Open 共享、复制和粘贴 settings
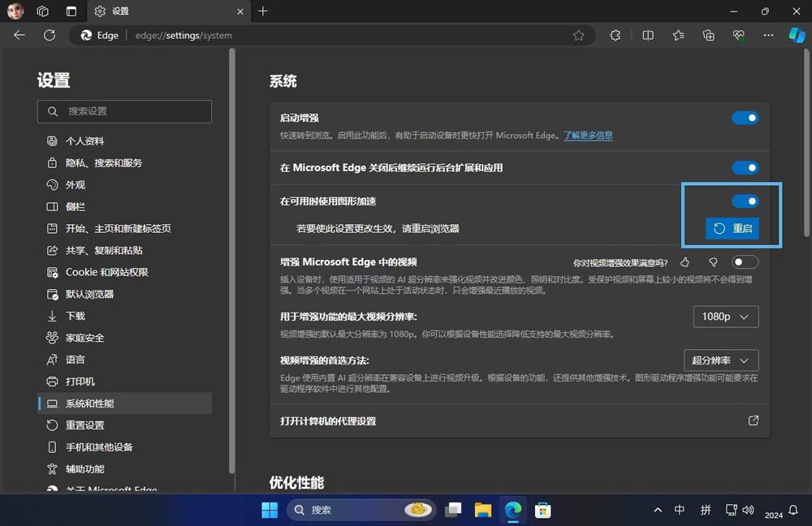Screen dimensions: 812x526 tap(124, 251)
